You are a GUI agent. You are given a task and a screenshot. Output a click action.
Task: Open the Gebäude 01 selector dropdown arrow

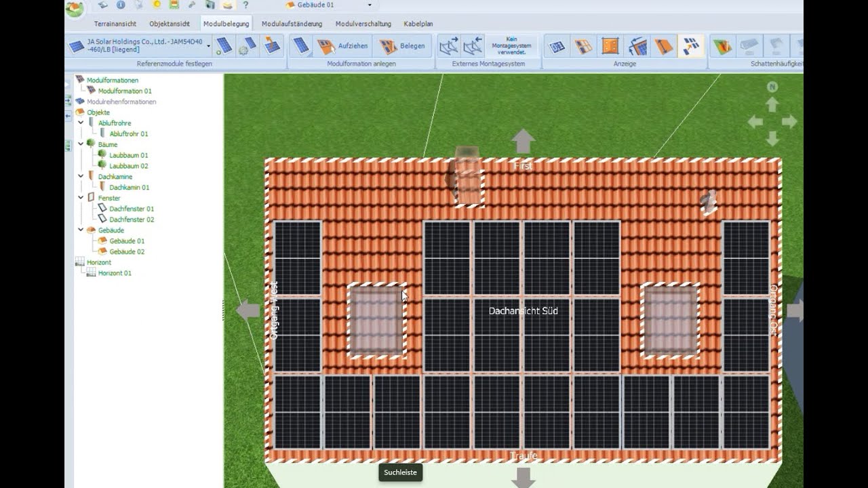(x=370, y=5)
